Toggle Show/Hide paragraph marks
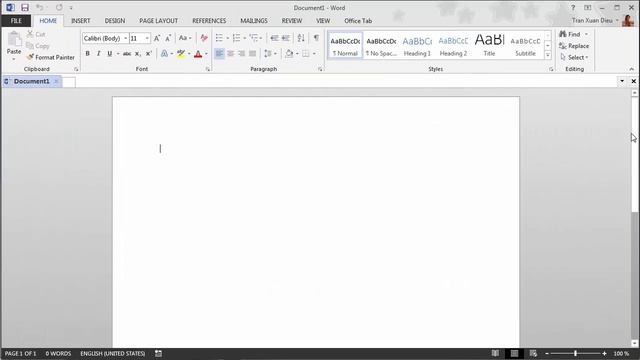640x360 pixels. click(316, 38)
